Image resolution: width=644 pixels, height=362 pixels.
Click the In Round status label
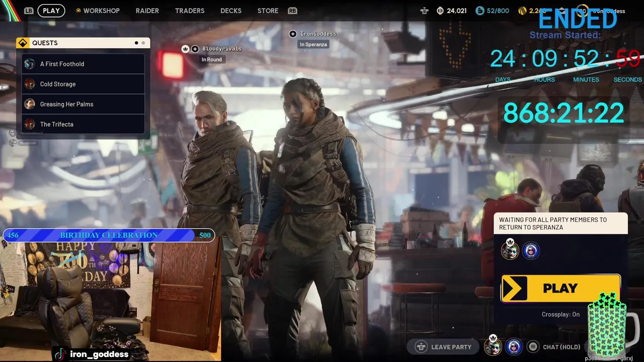[212, 59]
